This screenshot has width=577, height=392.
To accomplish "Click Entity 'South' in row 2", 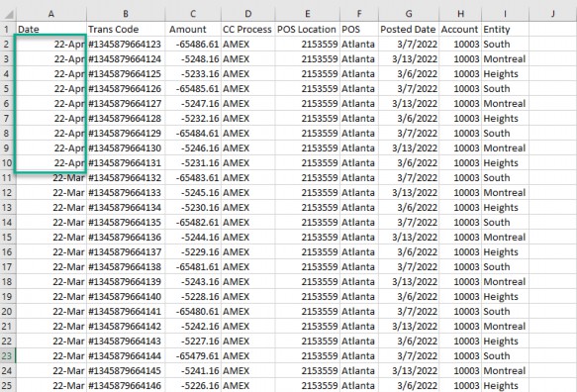I will click(505, 45).
